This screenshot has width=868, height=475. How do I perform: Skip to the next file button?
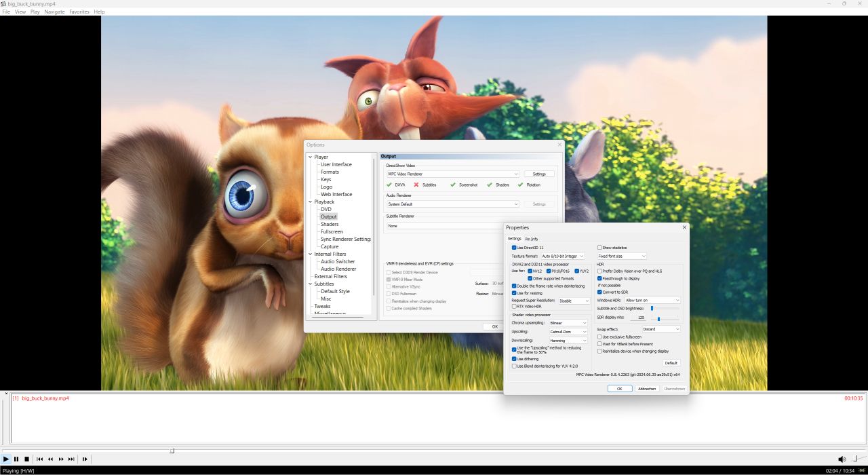point(71,459)
